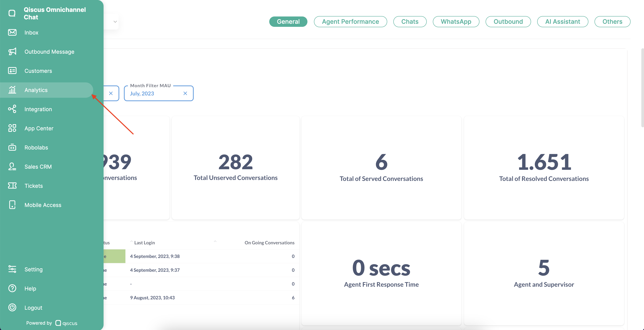
Task: Expand the dropdown chevron beside the sidebar
Action: [115, 22]
